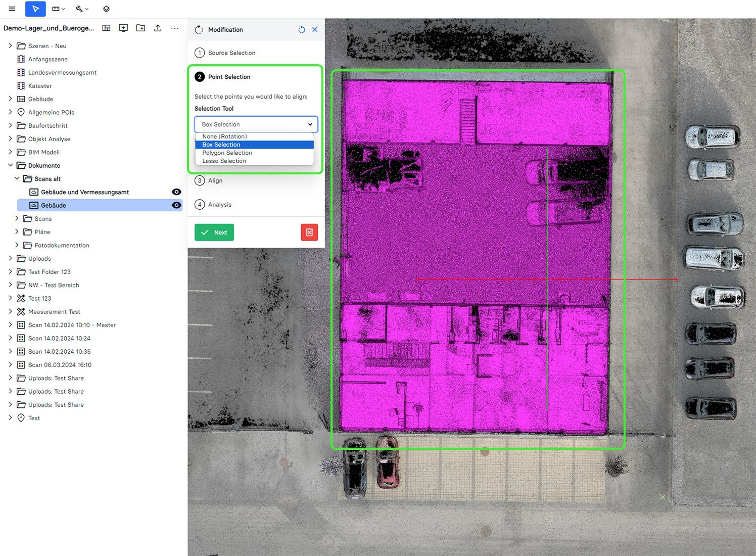Activate the pointer select tool
This screenshot has width=756, height=556.
(x=35, y=9)
